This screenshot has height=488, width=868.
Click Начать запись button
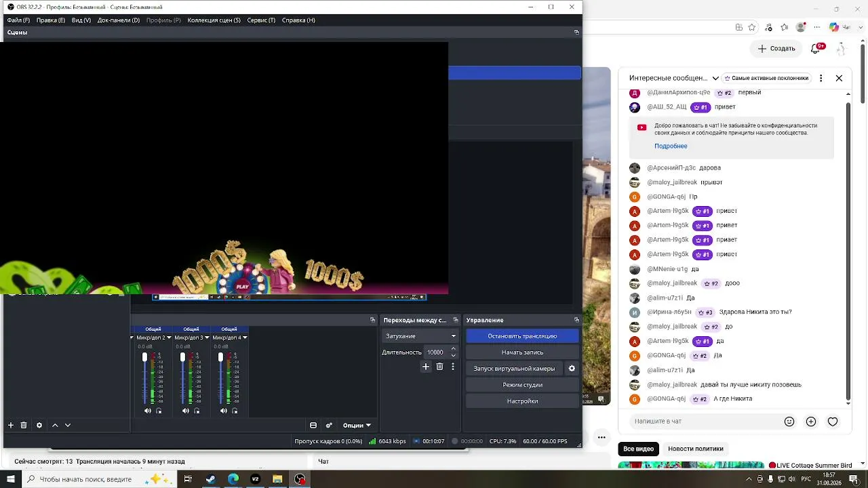522,352
